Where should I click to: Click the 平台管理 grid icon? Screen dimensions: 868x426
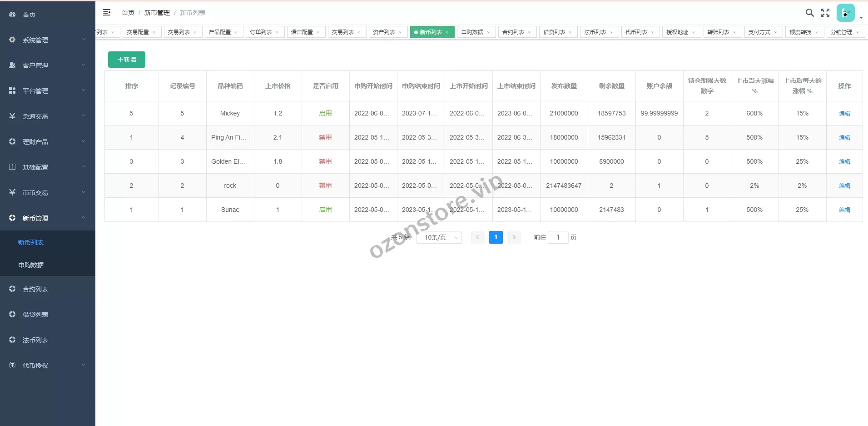[12, 91]
